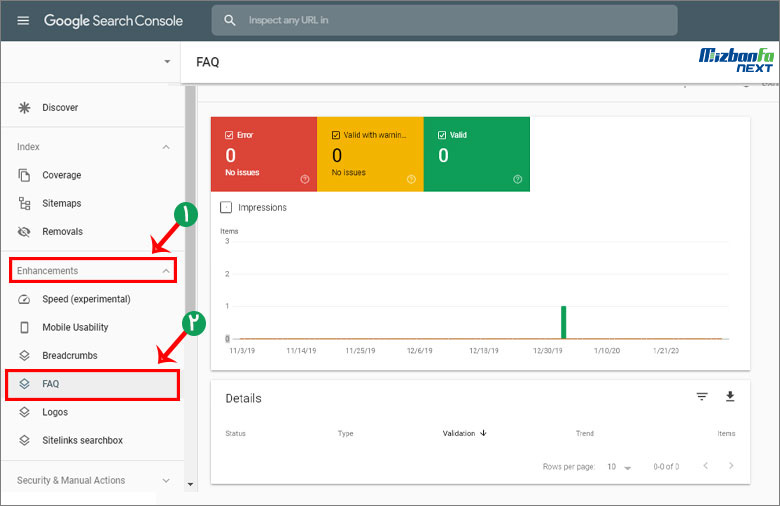Screen dimensions: 780x506
Task: Download Details table via download icon
Action: [730, 397]
